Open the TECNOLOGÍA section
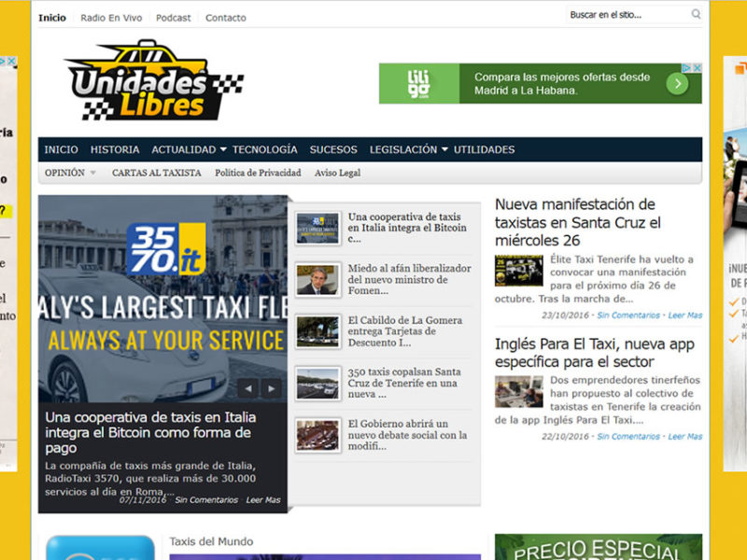Viewport: 747px width, 560px height. [265, 149]
